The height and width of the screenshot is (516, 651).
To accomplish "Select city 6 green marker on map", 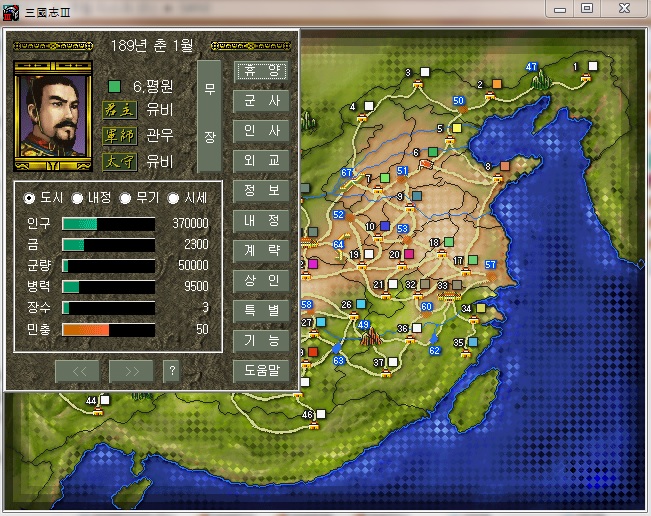I will (433, 152).
